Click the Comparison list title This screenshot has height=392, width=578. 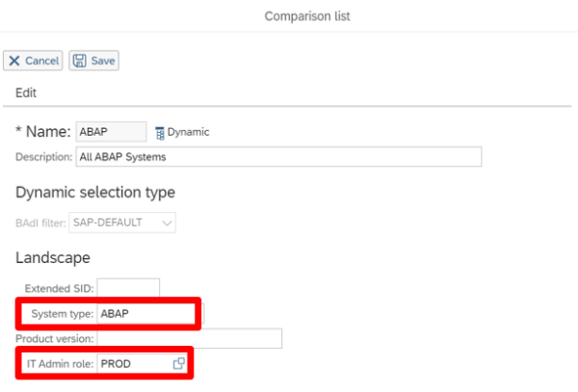click(306, 15)
